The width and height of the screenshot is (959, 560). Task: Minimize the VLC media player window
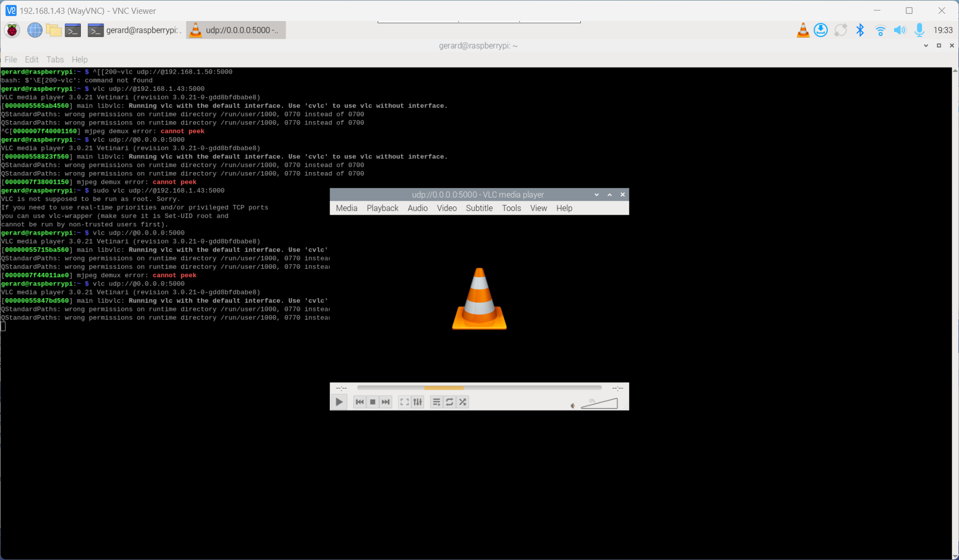click(597, 195)
